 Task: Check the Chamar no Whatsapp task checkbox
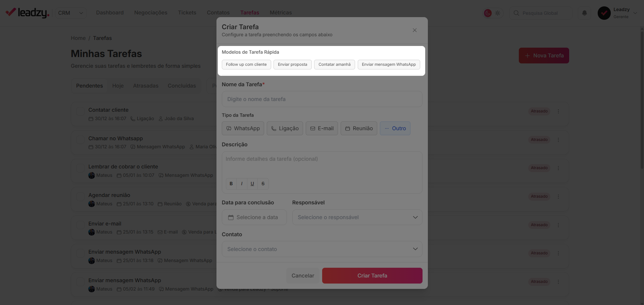[x=80, y=140]
